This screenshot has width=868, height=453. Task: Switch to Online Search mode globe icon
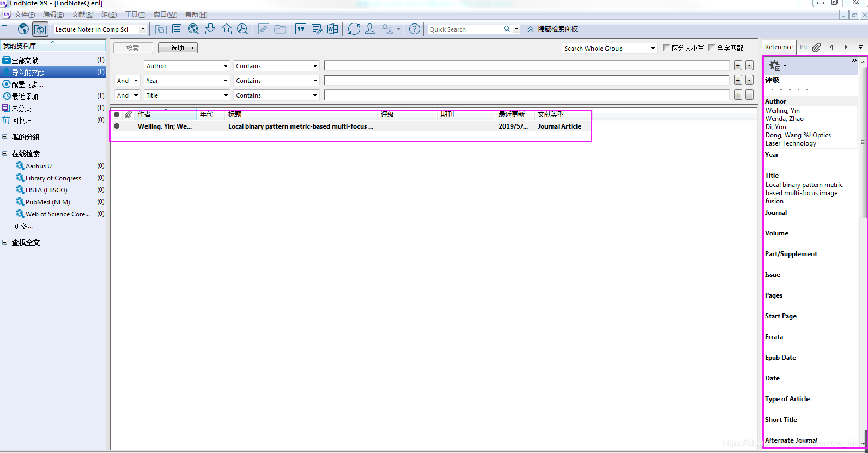coord(23,29)
